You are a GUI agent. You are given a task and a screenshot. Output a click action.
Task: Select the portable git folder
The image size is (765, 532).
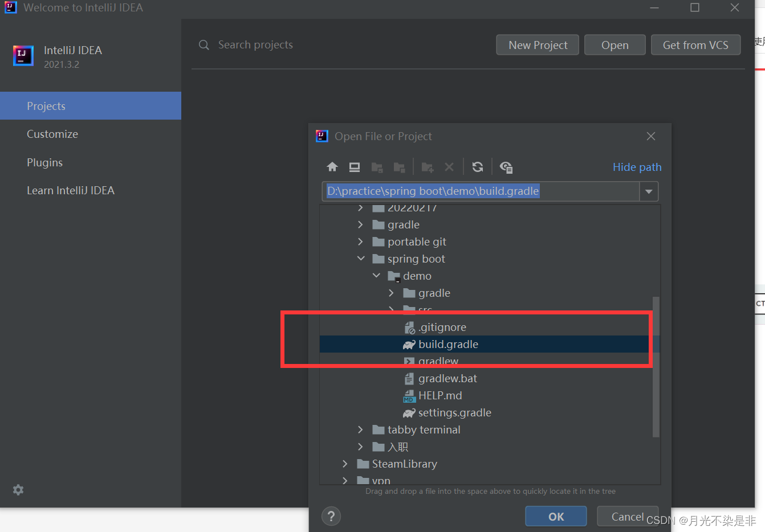click(x=417, y=242)
